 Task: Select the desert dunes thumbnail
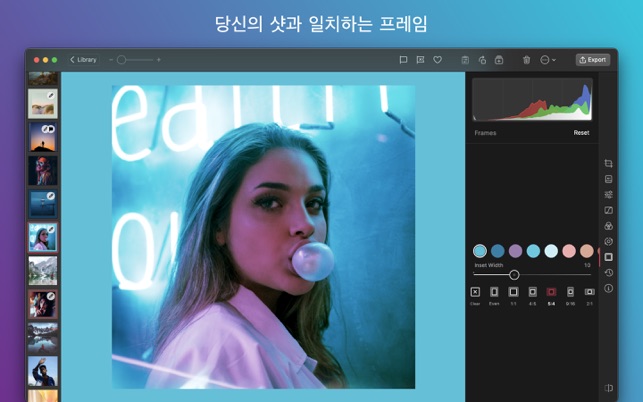pos(43,104)
